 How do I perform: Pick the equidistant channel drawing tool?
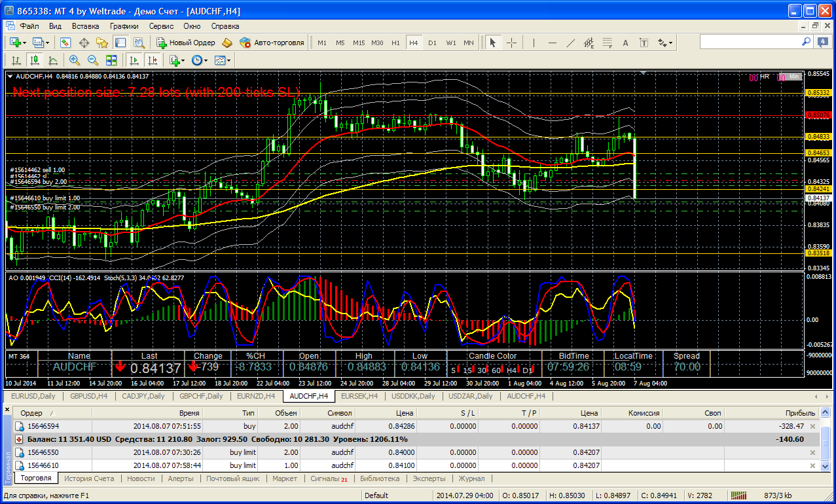589,43
